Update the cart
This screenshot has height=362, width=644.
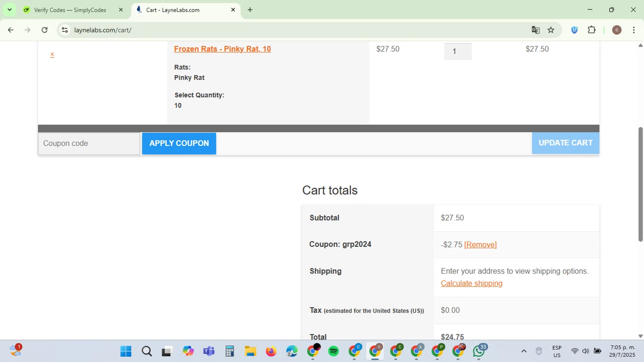click(565, 143)
